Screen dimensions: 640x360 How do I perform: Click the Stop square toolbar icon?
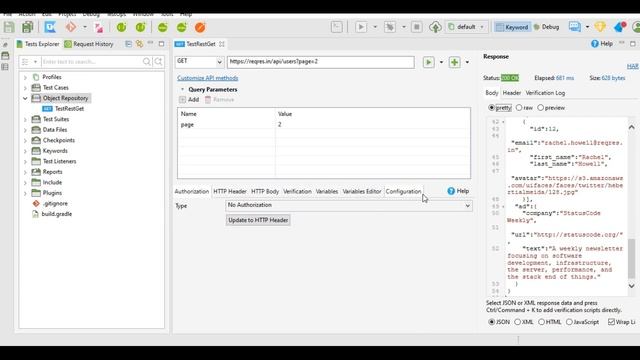click(417, 27)
